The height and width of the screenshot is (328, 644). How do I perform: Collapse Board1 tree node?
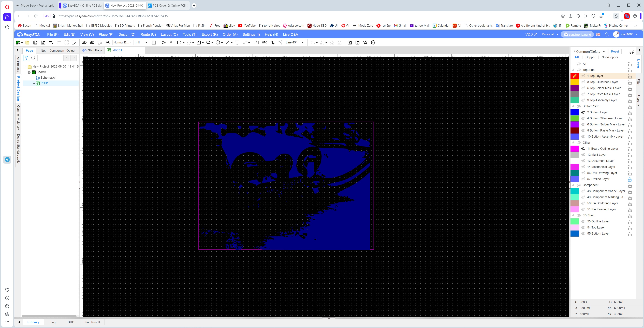pyautogui.click(x=29, y=72)
